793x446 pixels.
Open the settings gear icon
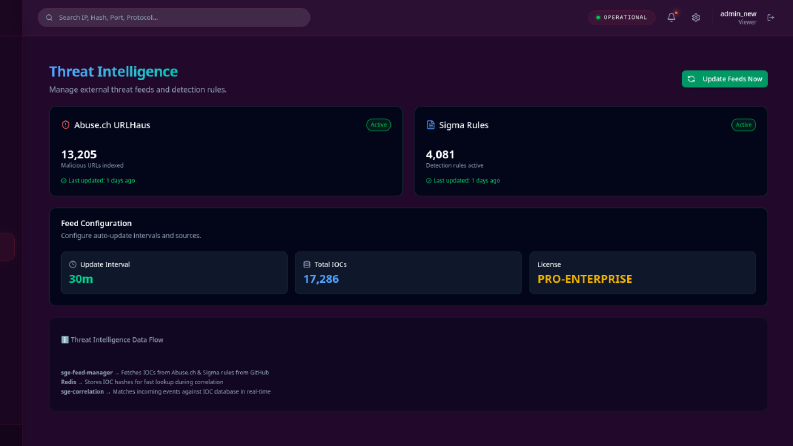click(x=696, y=18)
